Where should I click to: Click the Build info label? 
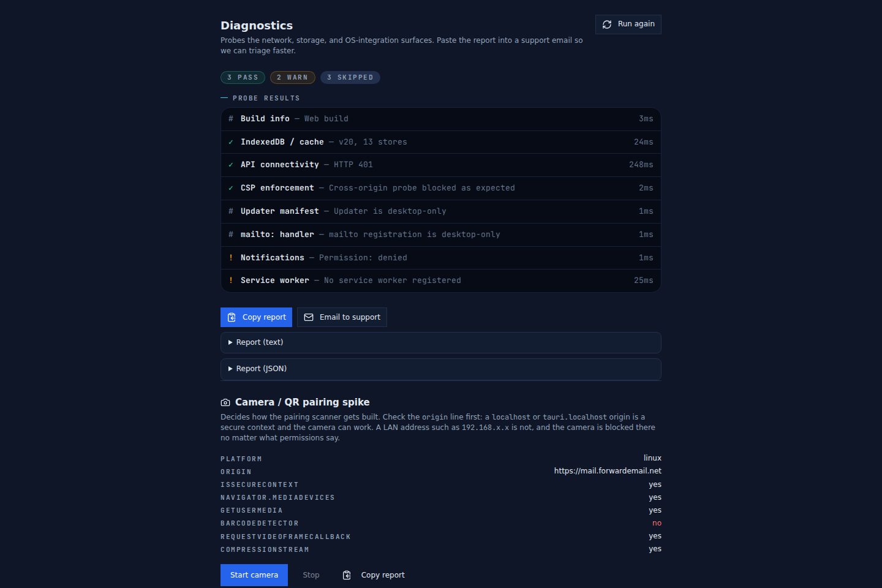coord(265,119)
